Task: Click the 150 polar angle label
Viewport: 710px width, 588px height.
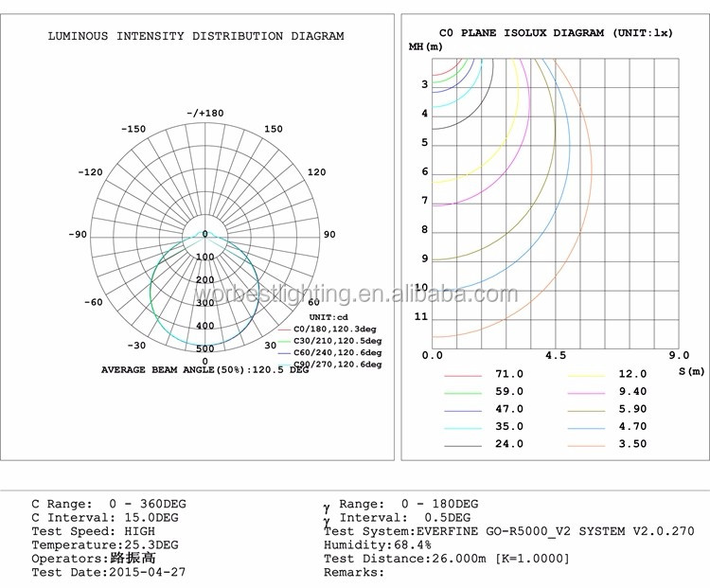Action: pyautogui.click(x=273, y=129)
